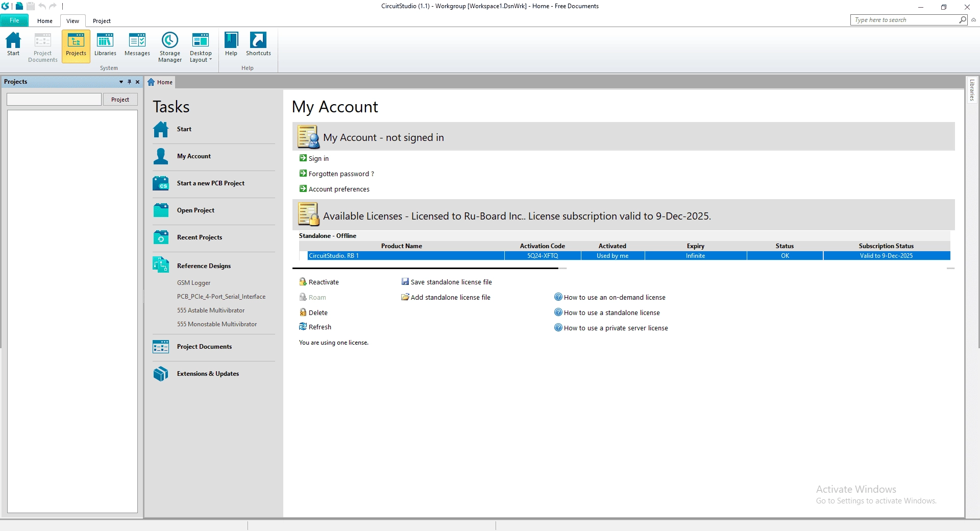This screenshot has height=531, width=980.
Task: Click the Undo quick access icon
Action: (42, 6)
